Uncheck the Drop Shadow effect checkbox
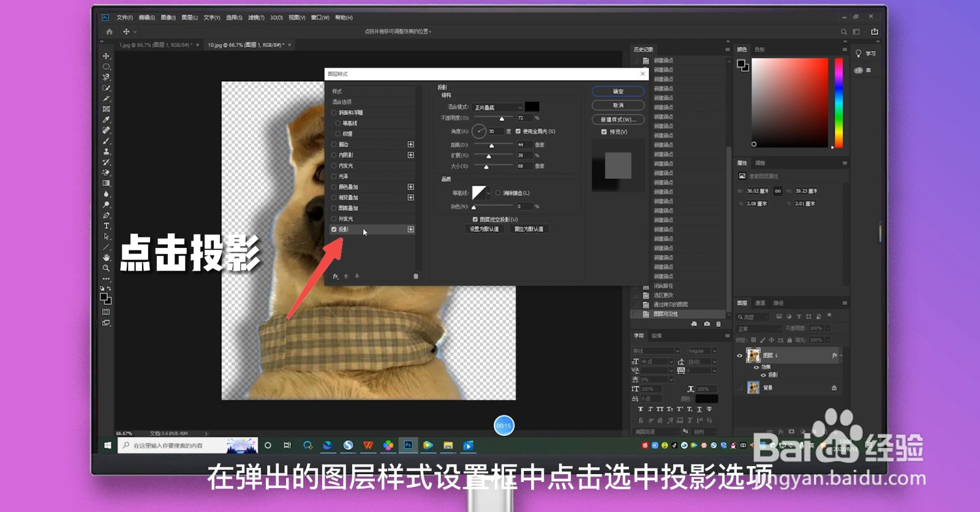This screenshot has width=980, height=512. coord(334,229)
